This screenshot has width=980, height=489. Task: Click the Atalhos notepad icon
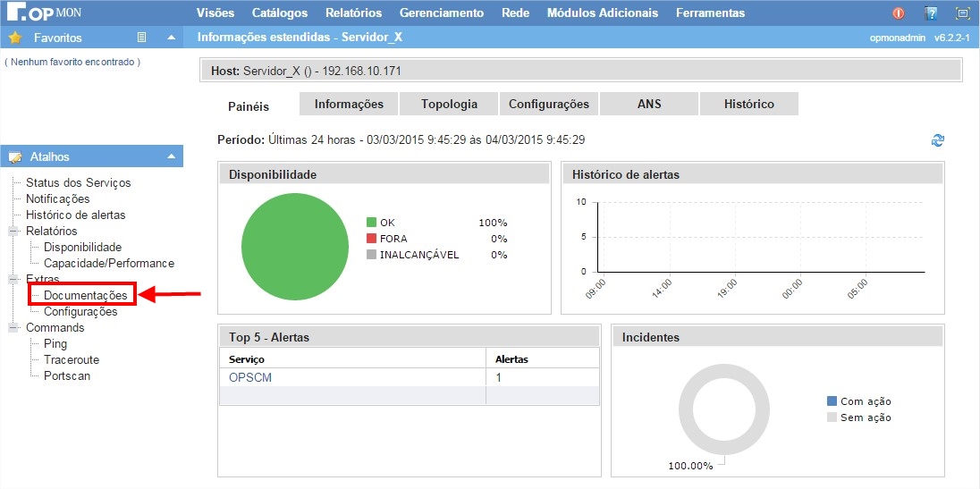coord(15,156)
